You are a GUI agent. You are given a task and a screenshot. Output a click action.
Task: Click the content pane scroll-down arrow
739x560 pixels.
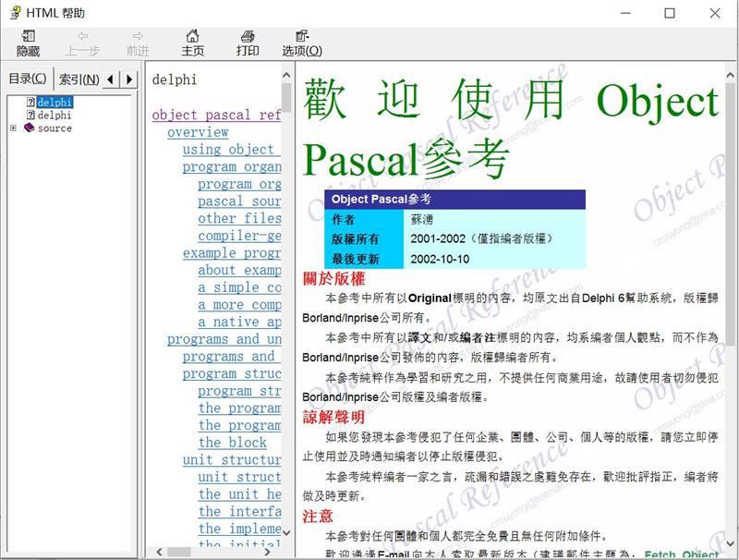coord(731,543)
